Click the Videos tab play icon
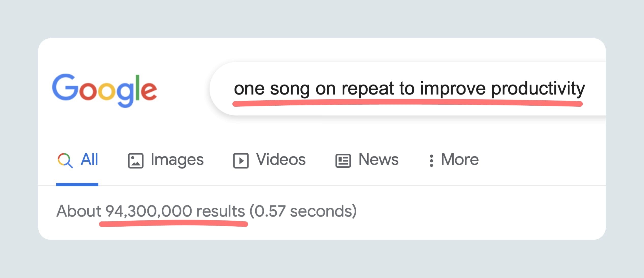 (241, 161)
